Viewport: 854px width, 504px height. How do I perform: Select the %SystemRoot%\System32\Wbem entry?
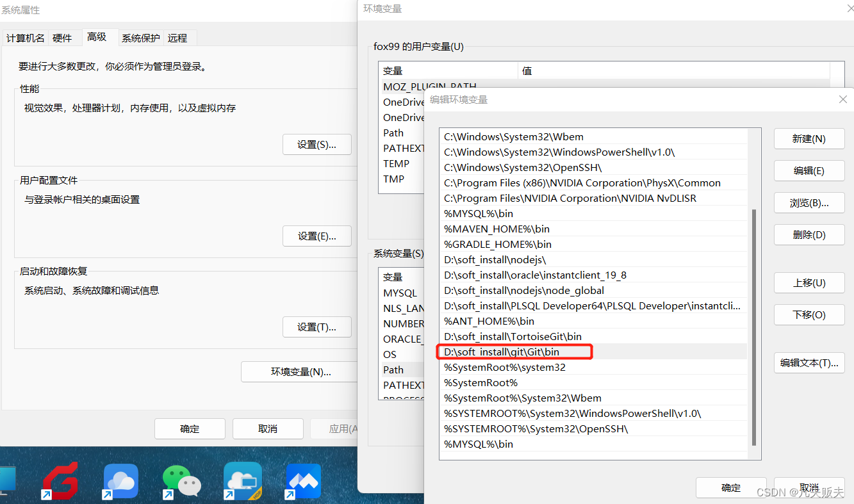pyautogui.click(x=593, y=398)
